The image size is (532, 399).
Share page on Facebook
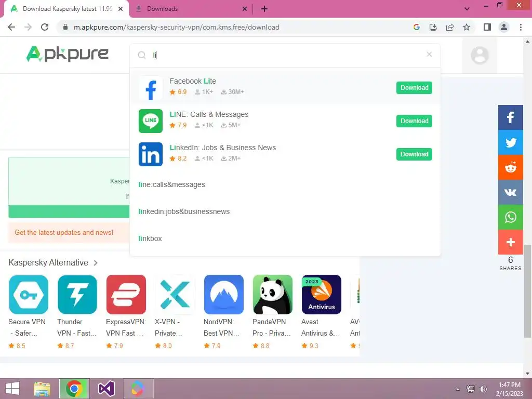coord(511,117)
